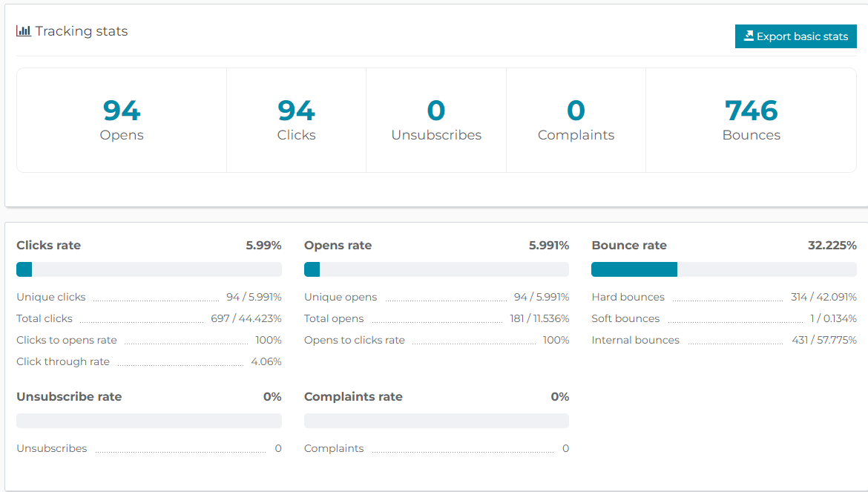Click the value 1 / 0.134%
The image size is (868, 492).
pyautogui.click(x=833, y=319)
